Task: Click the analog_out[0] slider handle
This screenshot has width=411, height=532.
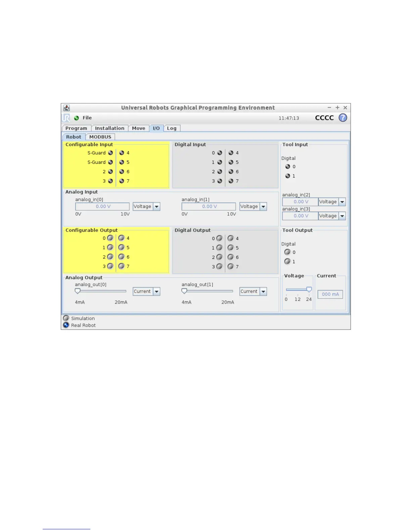Action: pos(78,291)
